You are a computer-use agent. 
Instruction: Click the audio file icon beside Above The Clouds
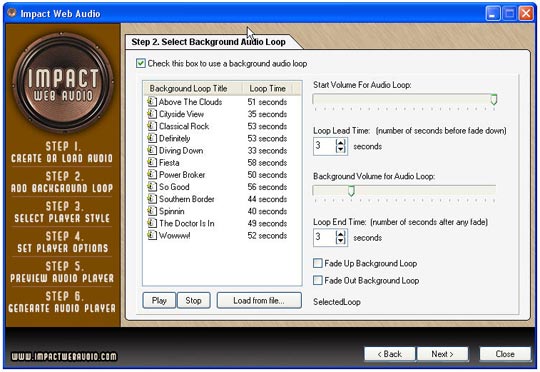[152, 102]
